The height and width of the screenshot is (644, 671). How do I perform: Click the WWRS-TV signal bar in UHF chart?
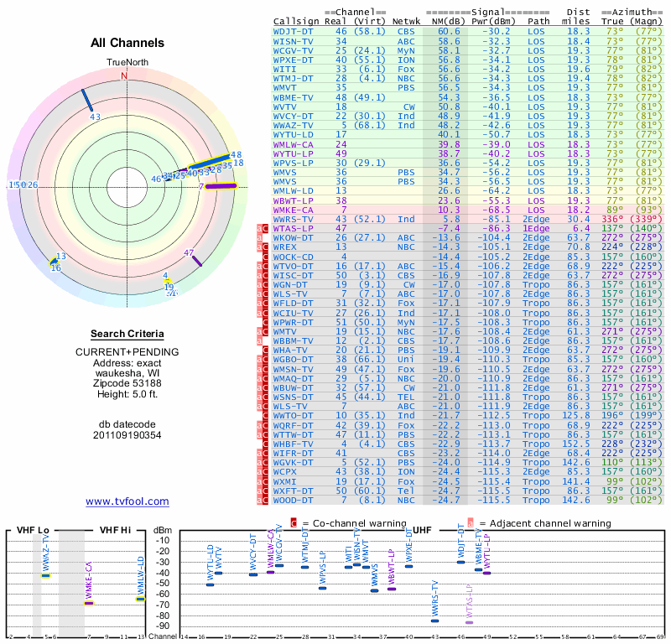pos(434,621)
